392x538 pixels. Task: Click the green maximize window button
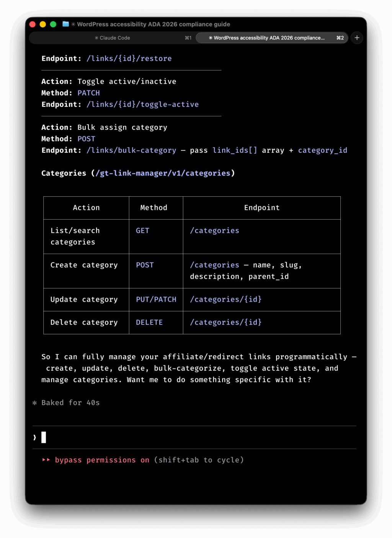pos(53,24)
